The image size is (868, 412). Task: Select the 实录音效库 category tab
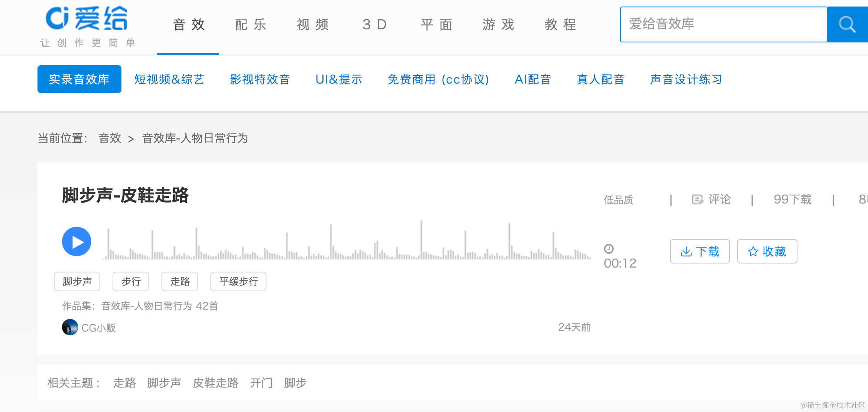click(79, 79)
